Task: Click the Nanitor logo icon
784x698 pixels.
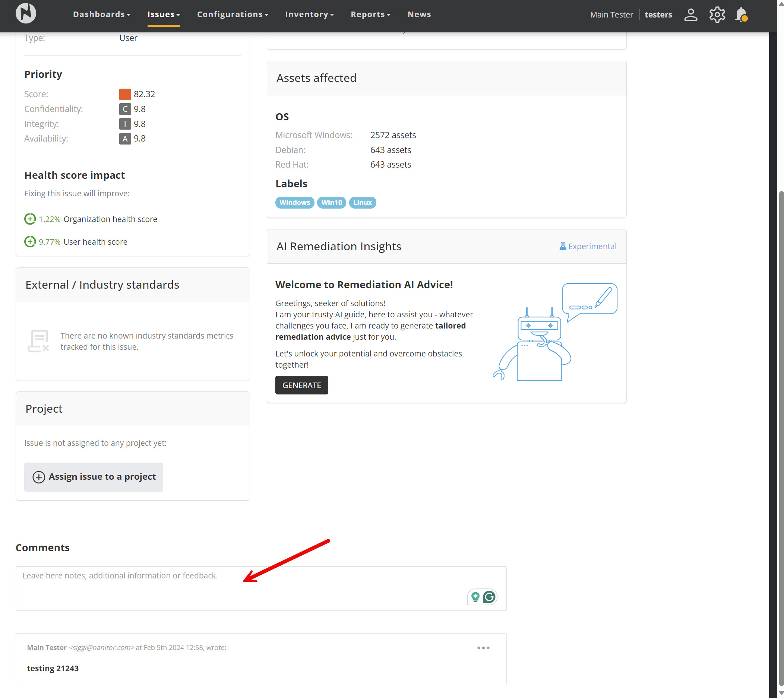Action: point(26,13)
